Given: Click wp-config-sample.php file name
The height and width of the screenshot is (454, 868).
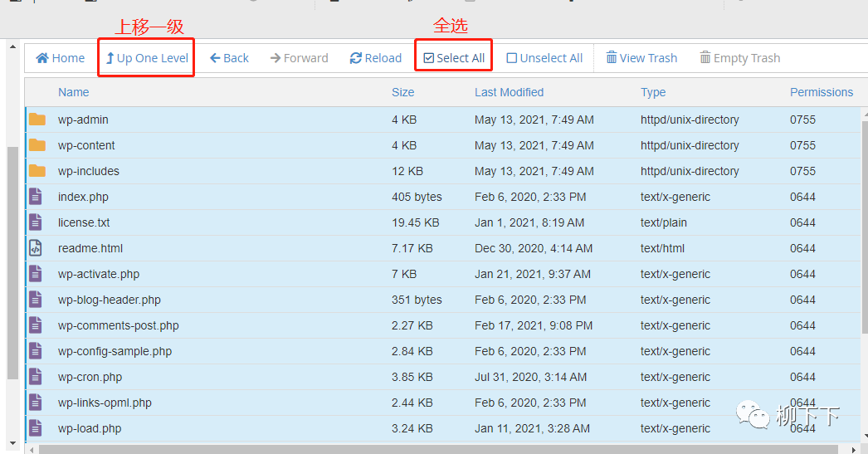Looking at the screenshot, I should (115, 351).
